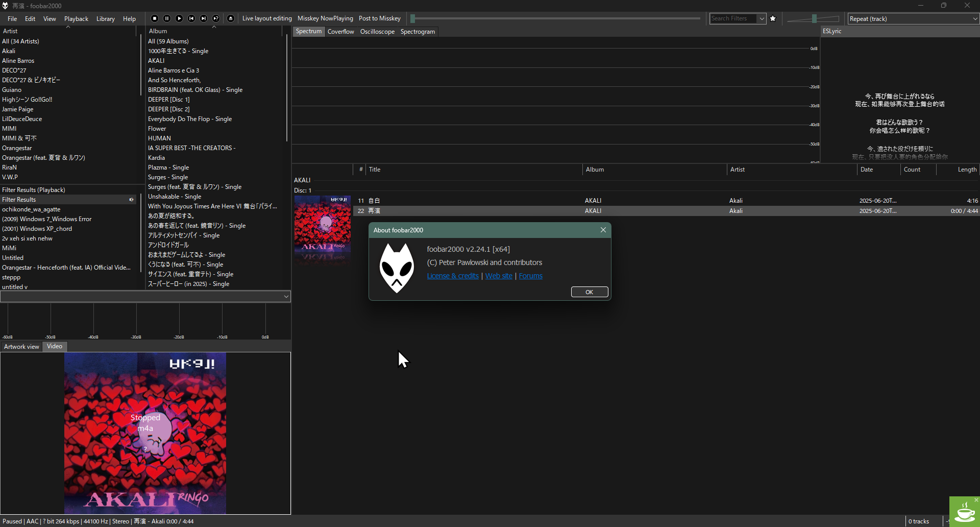Start playback with the Play button
This screenshot has height=527, width=980.
pyautogui.click(x=179, y=18)
